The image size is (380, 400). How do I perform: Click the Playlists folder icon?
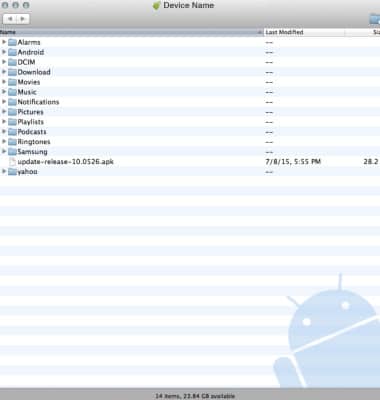coord(12,122)
